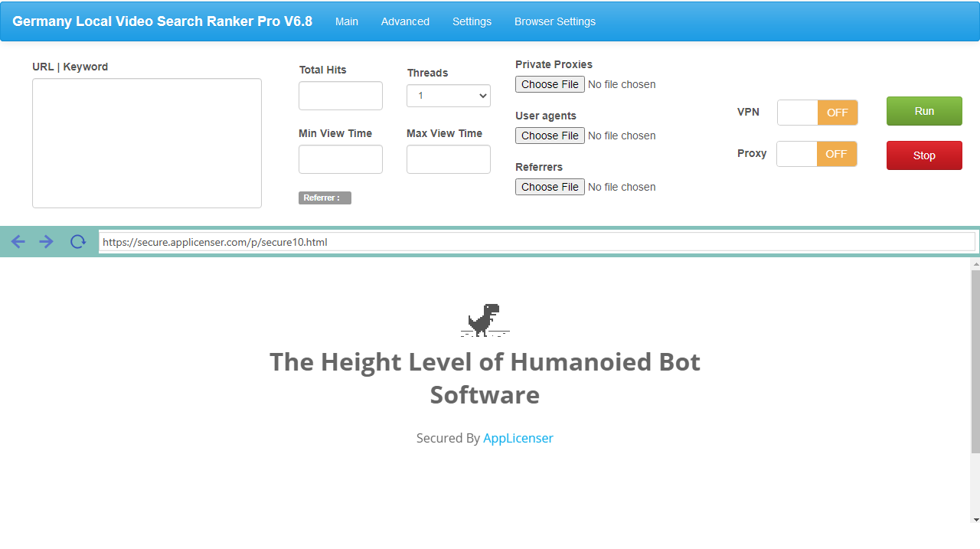Click the 'Humanoied Bot Software' heading
This screenshot has width=980, height=549.
pos(485,378)
